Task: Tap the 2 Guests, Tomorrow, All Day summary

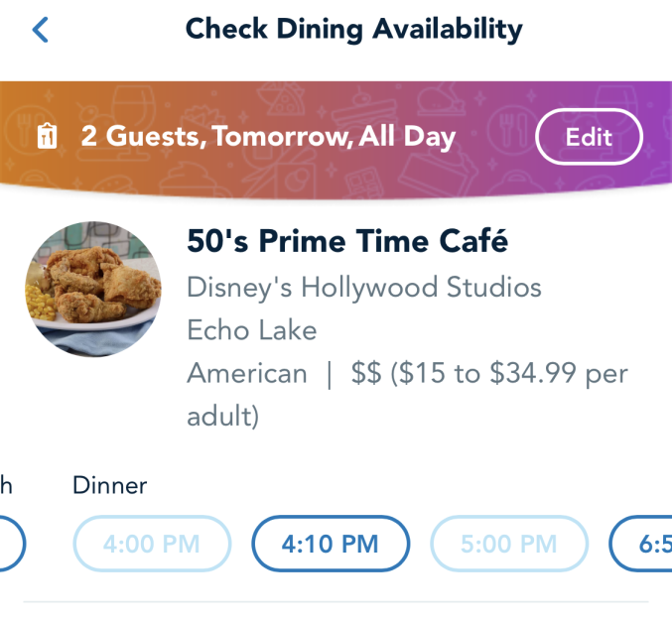Action: click(x=268, y=136)
